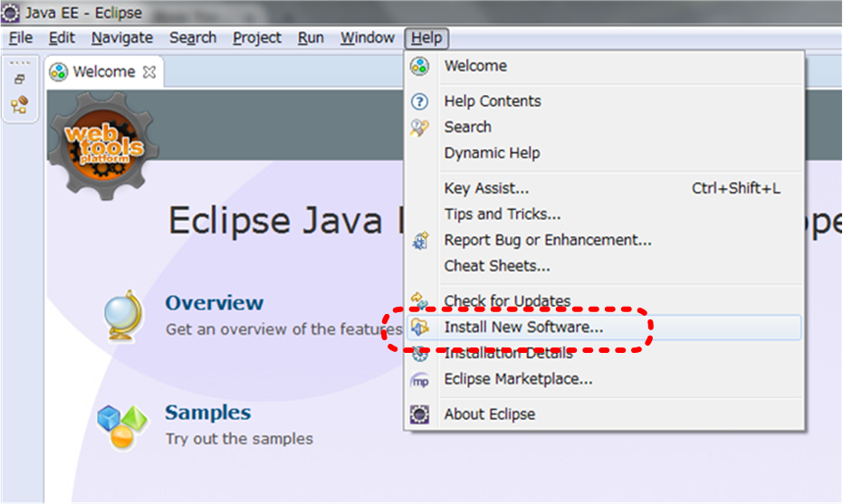Screen dimensions: 843x504
Task: Switch to the Welcome tab
Action: click(104, 71)
